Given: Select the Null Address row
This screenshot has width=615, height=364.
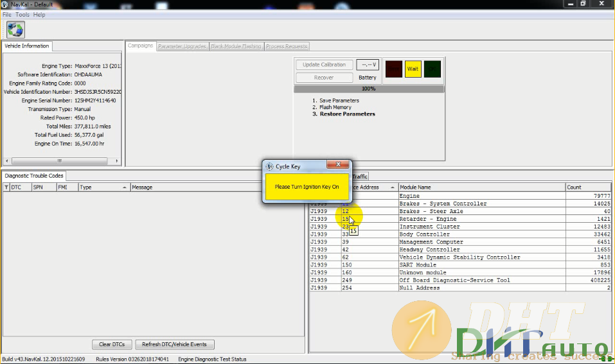Looking at the screenshot, I should [459, 288].
